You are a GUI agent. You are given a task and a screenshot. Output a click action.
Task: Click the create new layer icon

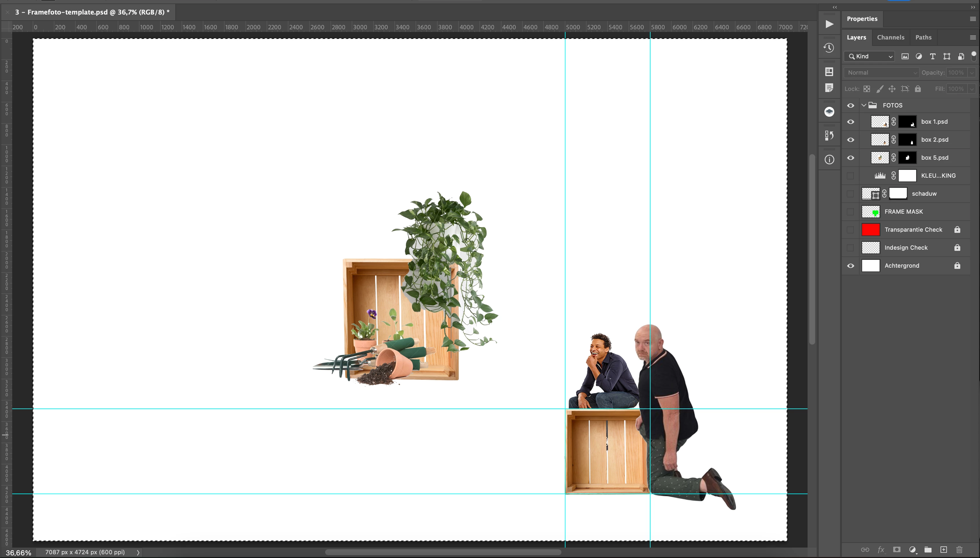[944, 550]
